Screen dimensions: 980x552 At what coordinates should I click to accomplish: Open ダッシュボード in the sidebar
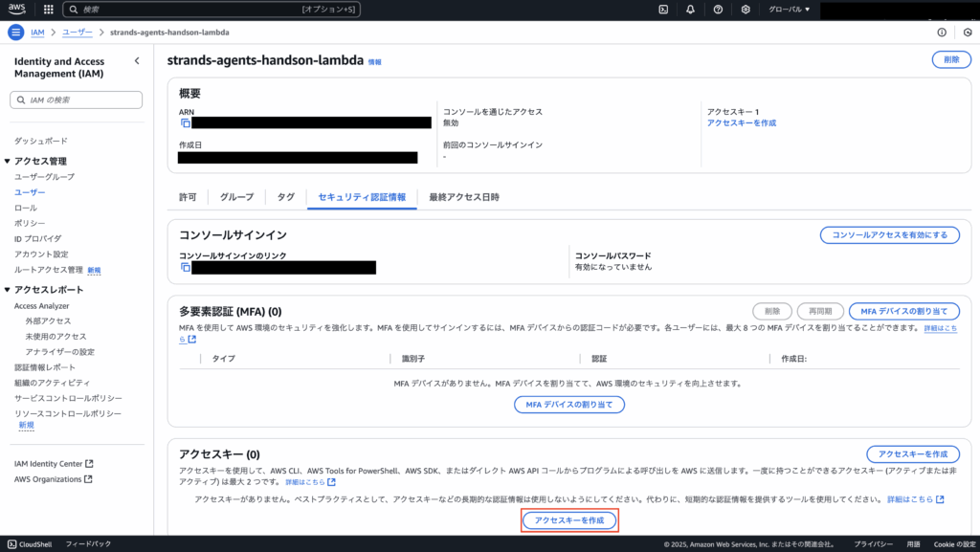coord(40,142)
